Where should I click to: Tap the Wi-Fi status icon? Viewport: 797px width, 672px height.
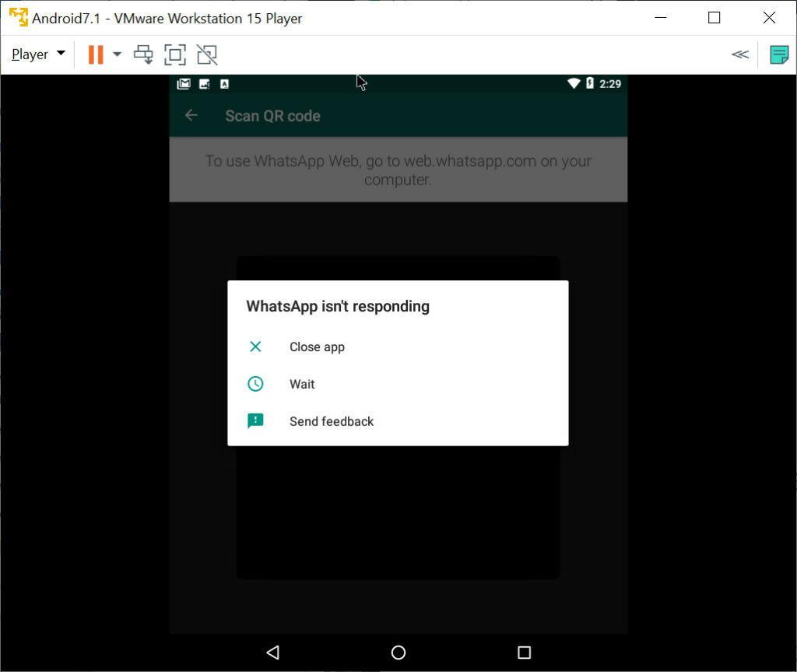coord(574,83)
